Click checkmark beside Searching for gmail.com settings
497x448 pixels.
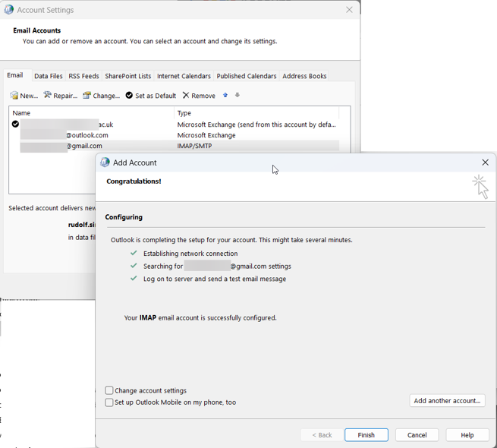pos(134,266)
